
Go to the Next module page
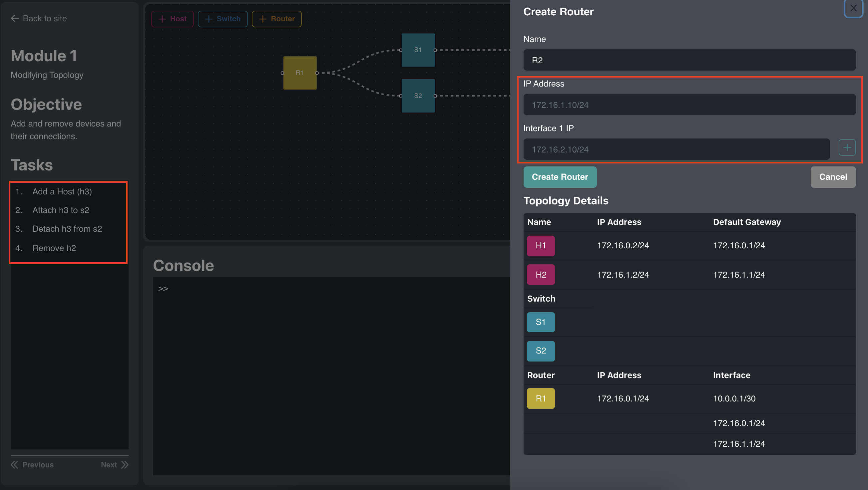coord(115,465)
